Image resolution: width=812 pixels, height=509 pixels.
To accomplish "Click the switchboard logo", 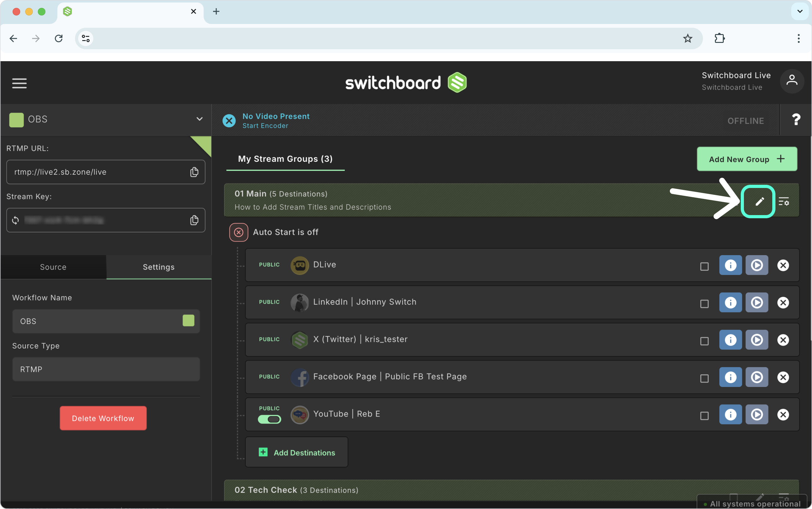I will (406, 83).
